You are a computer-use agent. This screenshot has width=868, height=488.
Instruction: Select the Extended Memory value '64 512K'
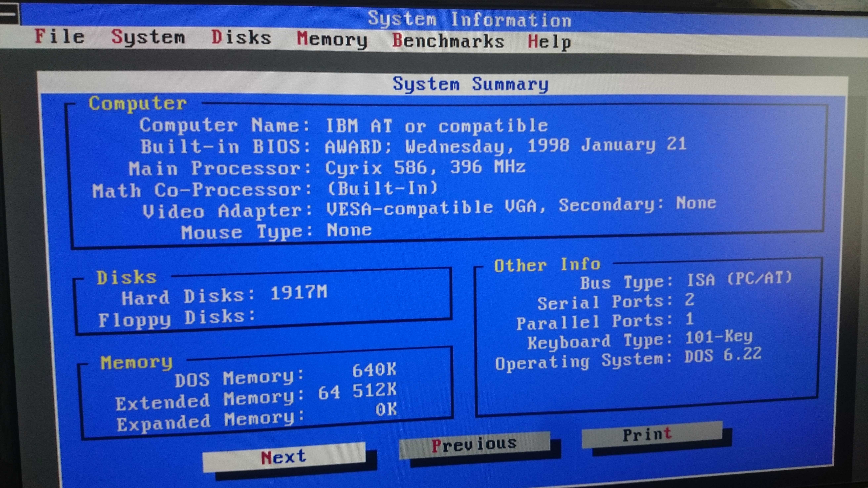358,391
